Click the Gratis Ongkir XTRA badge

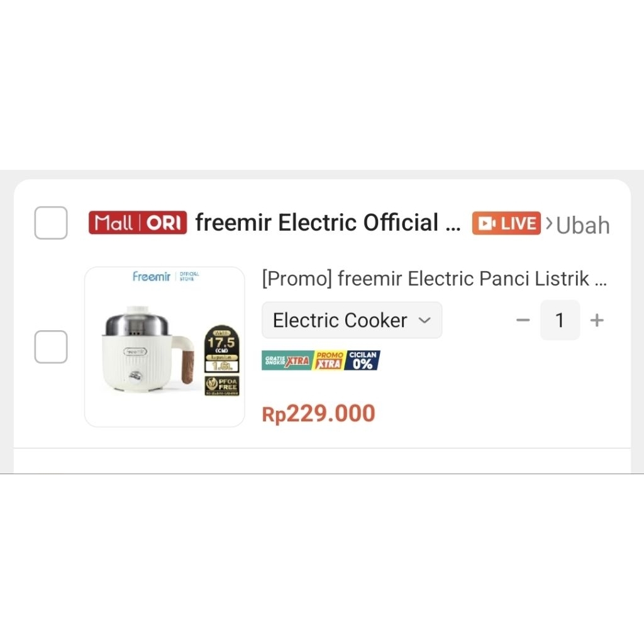point(287,360)
